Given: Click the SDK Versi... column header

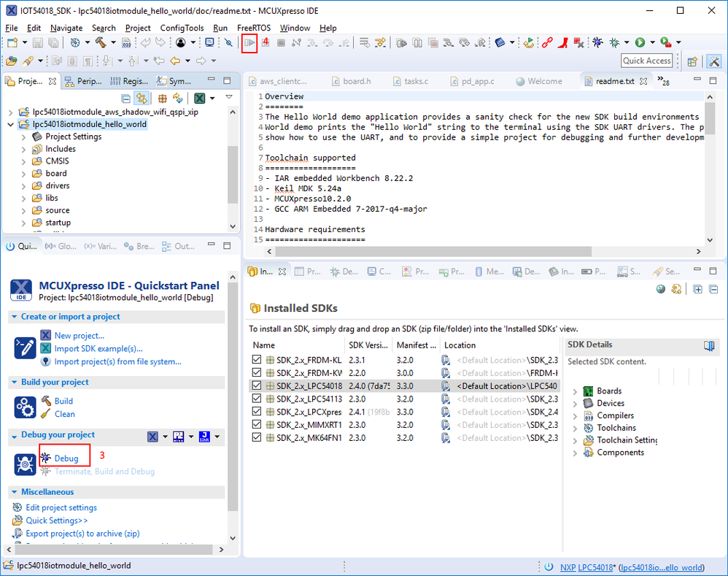Looking at the screenshot, I should click(x=368, y=345).
